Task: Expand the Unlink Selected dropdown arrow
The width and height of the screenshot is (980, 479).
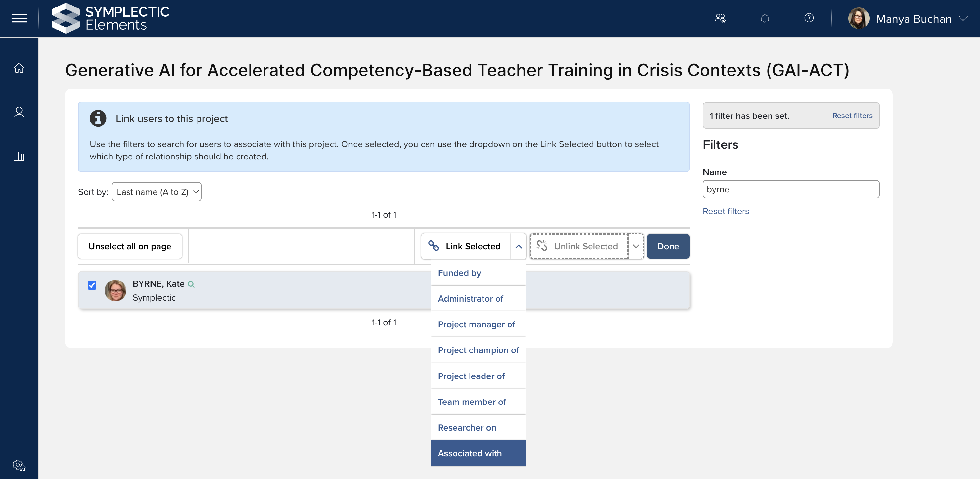Action: pyautogui.click(x=636, y=247)
